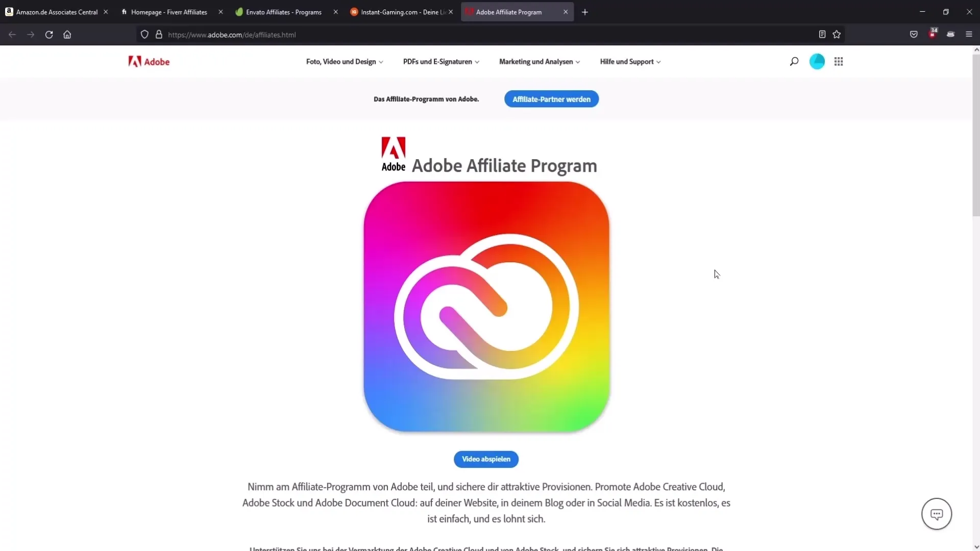Click the Affiliate-Partner werden button
The width and height of the screenshot is (980, 551).
click(x=551, y=99)
